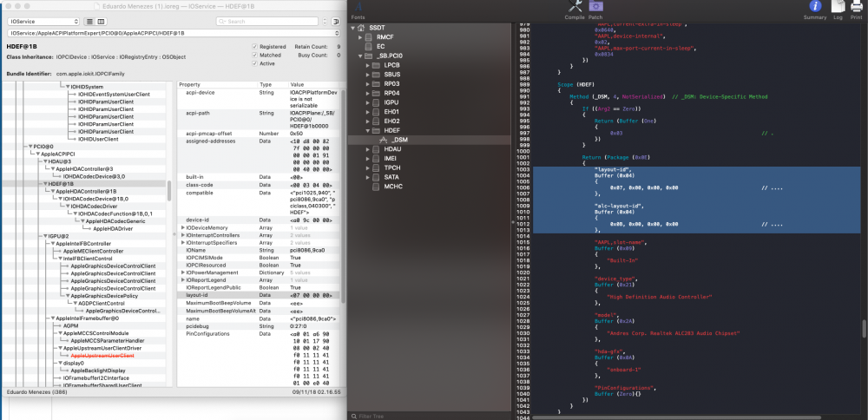Collapse the IGPU@2 registry node

(x=45, y=236)
